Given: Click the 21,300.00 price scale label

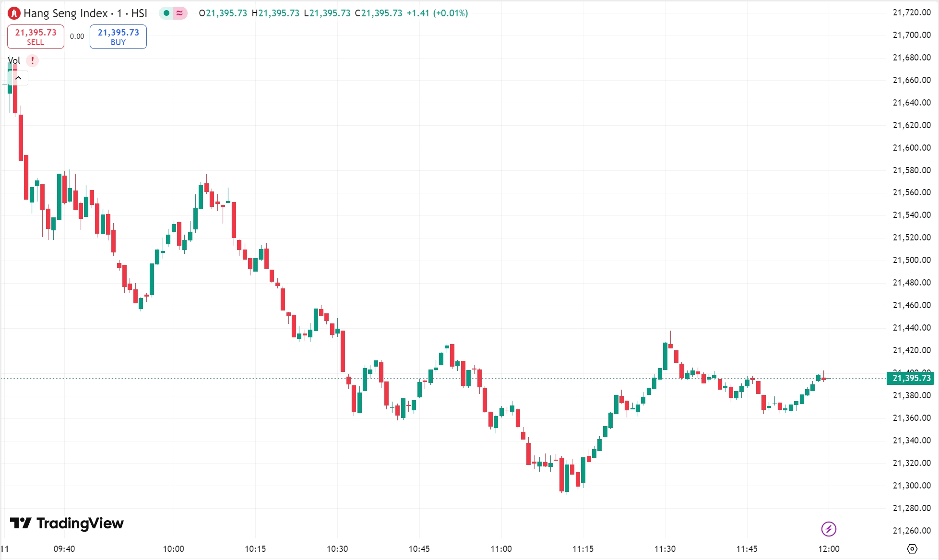Looking at the screenshot, I should point(911,486).
